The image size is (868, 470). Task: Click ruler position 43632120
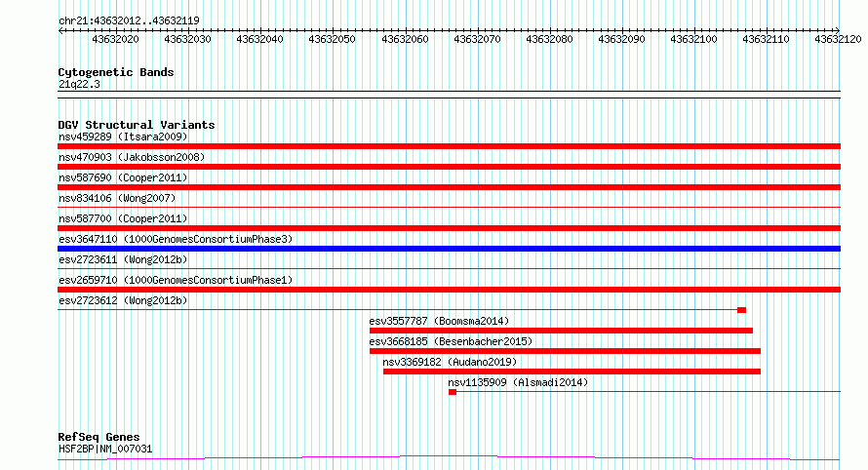838,39
